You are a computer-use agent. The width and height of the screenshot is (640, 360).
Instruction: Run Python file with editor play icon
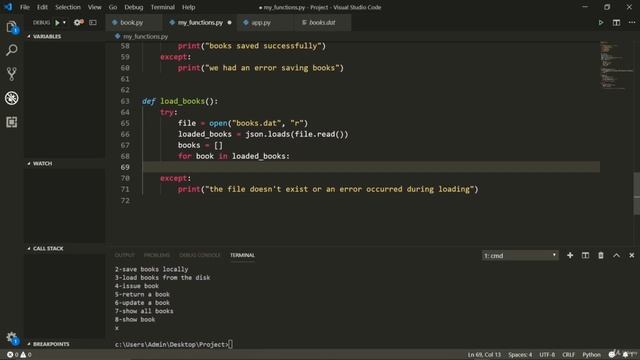pos(601,22)
